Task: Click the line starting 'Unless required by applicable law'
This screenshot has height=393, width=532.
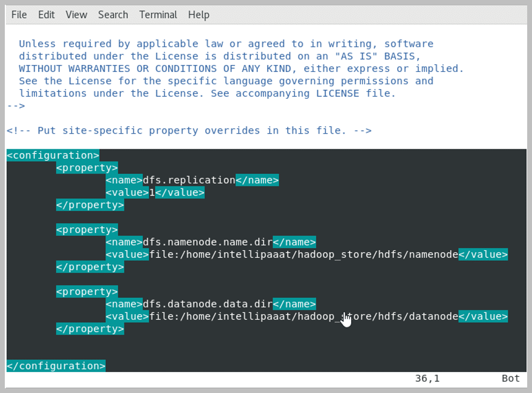Action: pyautogui.click(x=227, y=44)
